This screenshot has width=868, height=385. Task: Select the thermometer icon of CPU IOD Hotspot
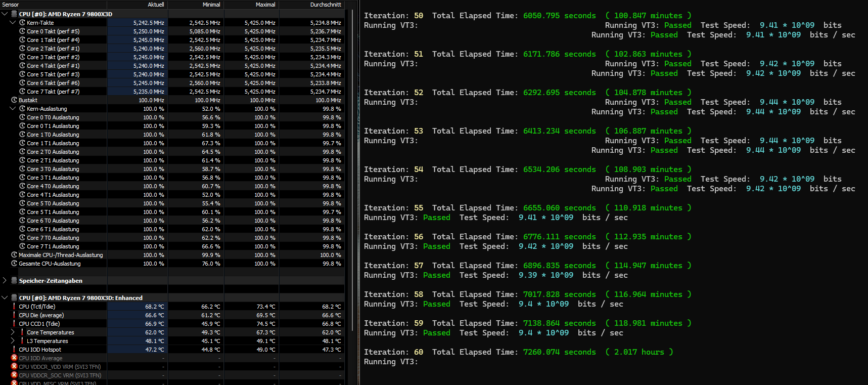pyautogui.click(x=14, y=350)
